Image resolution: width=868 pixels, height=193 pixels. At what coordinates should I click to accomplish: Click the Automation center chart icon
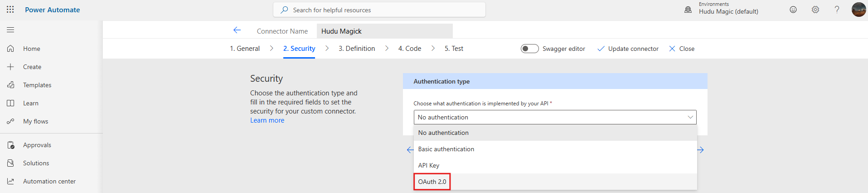click(10, 181)
